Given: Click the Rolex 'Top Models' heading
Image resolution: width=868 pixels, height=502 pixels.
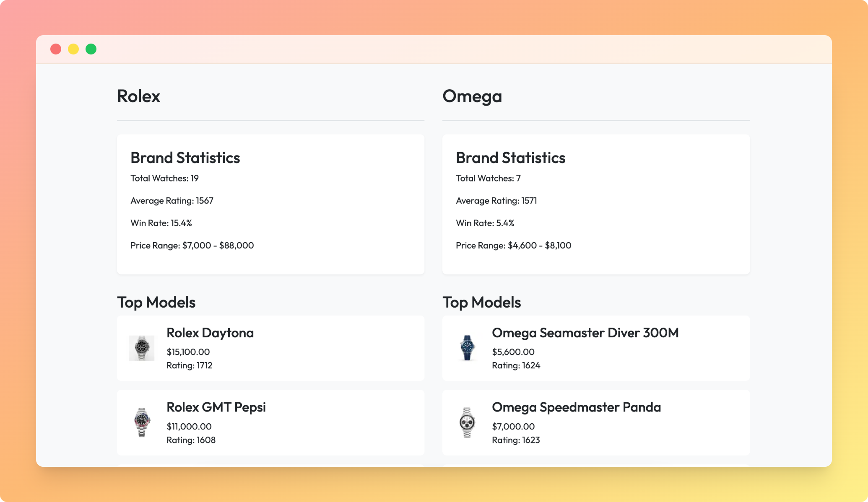Looking at the screenshot, I should pyautogui.click(x=156, y=303).
